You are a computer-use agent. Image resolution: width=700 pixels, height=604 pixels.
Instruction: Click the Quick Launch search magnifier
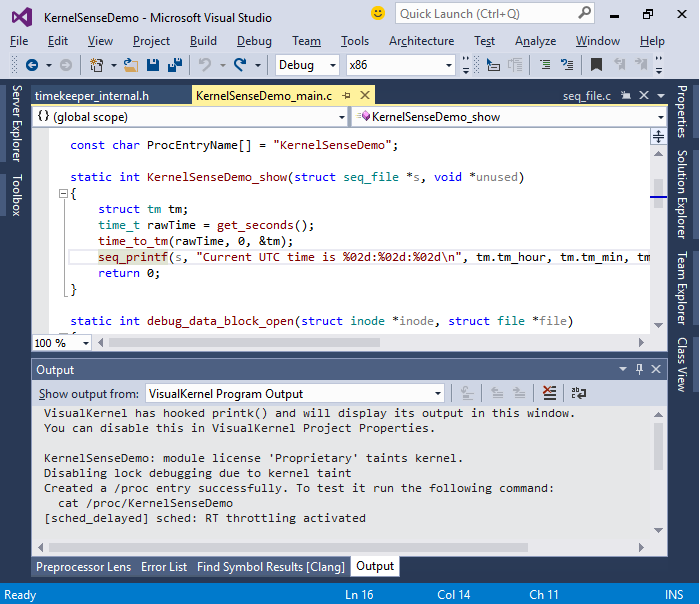pos(584,13)
